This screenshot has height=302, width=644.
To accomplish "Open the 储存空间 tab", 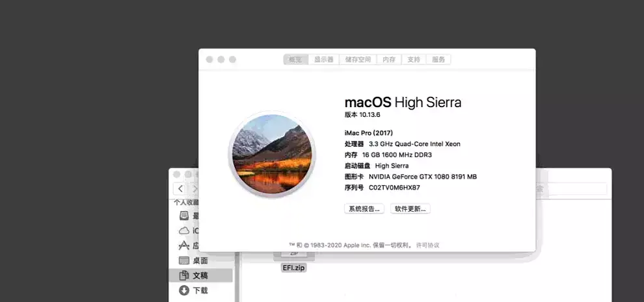I will tap(358, 60).
